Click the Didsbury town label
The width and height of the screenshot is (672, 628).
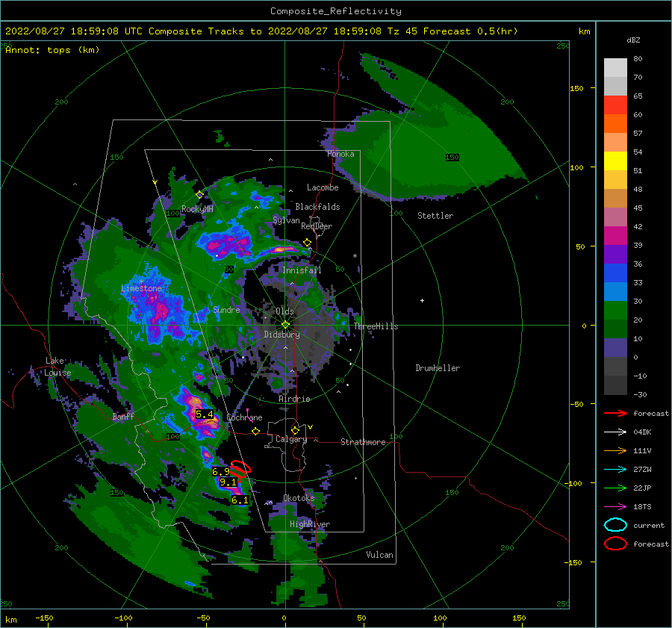click(282, 335)
